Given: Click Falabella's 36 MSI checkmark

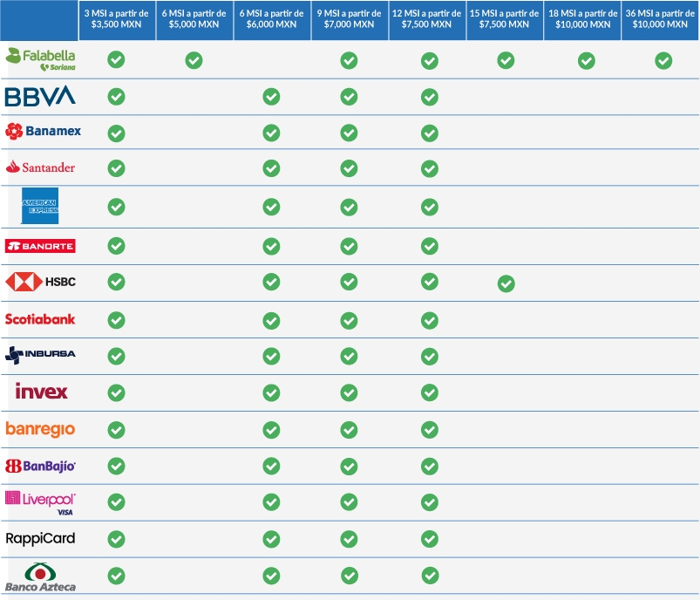Looking at the screenshot, I should click(x=663, y=60).
